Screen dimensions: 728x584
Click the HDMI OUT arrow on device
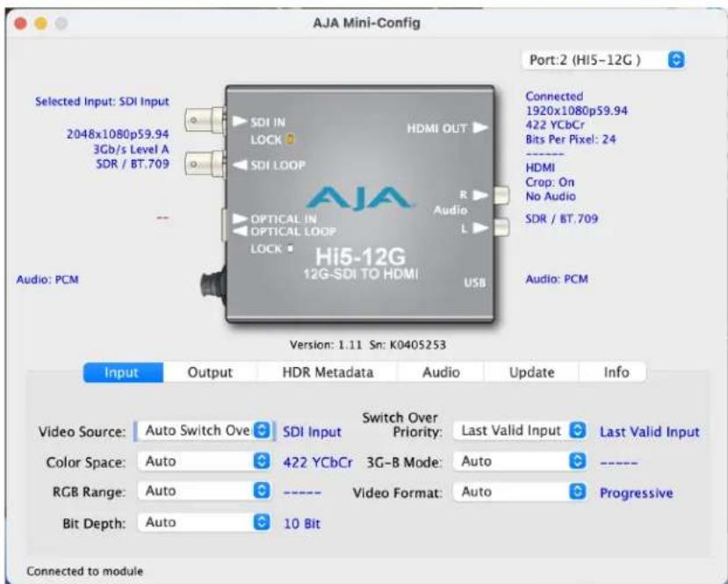pos(480,127)
